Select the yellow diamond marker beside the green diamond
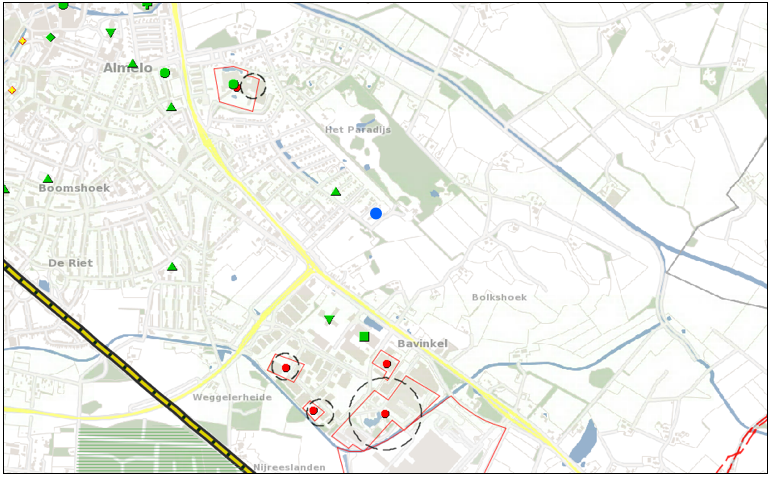Screen dimensions: 771x477 22,41
